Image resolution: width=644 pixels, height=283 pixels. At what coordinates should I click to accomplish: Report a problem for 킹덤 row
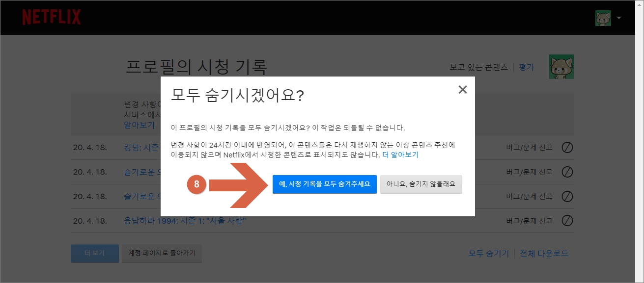529,147
